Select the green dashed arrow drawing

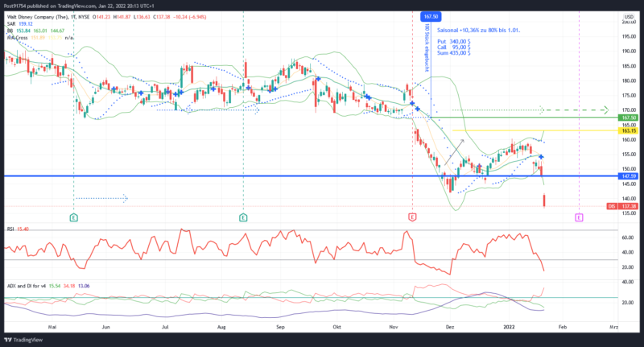[x=531, y=110]
